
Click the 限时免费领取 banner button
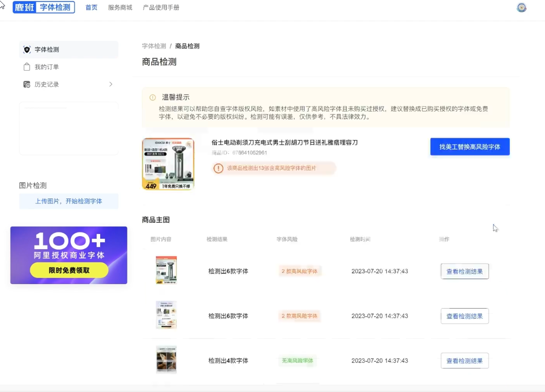tap(69, 271)
